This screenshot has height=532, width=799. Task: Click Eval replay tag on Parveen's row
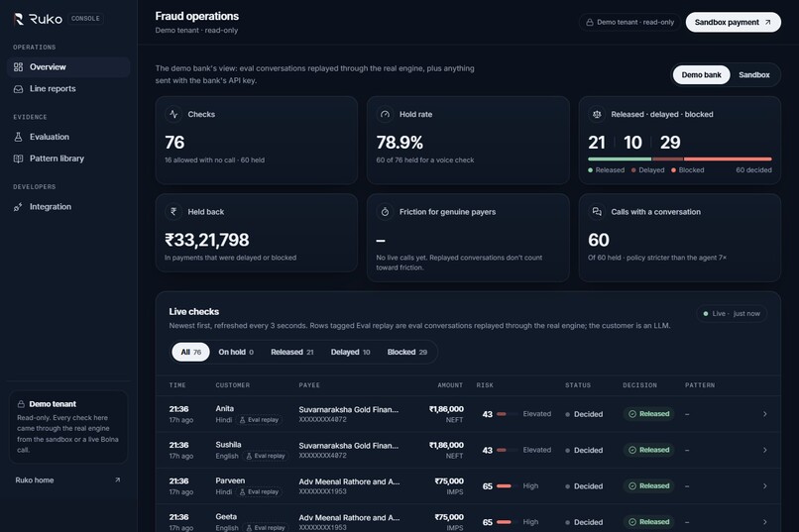259,492
